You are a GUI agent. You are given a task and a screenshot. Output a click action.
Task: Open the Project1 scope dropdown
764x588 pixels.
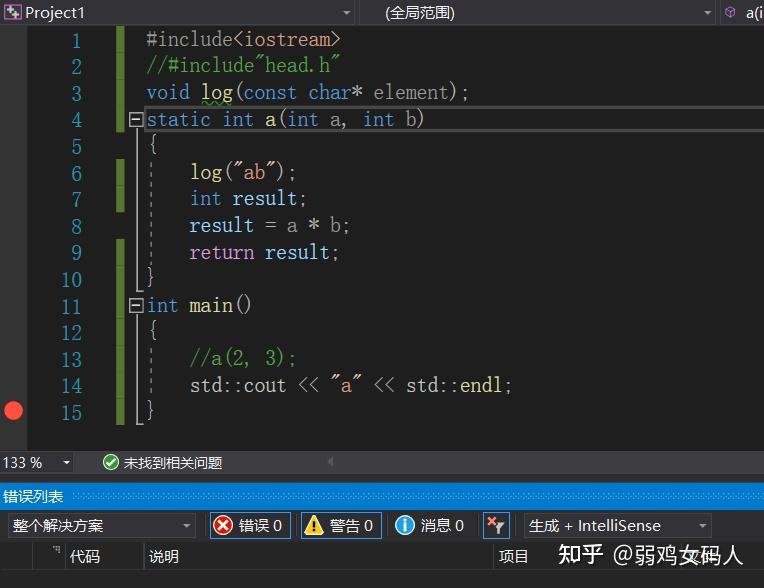[x=178, y=12]
